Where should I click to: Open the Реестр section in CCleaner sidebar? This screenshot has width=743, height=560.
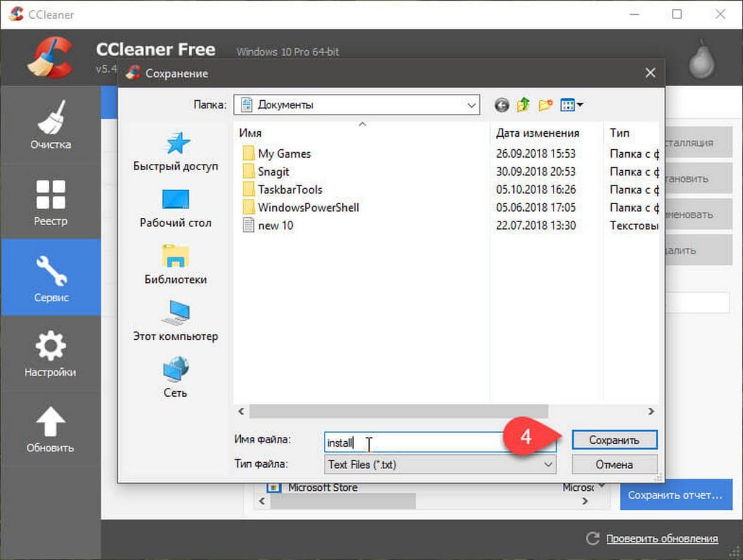click(x=51, y=201)
